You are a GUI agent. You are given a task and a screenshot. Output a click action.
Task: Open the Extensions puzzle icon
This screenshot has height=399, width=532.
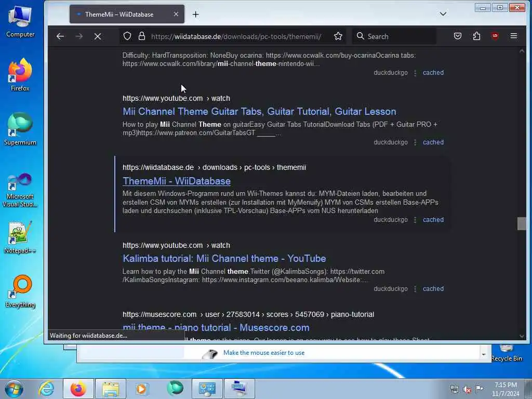pyautogui.click(x=477, y=36)
